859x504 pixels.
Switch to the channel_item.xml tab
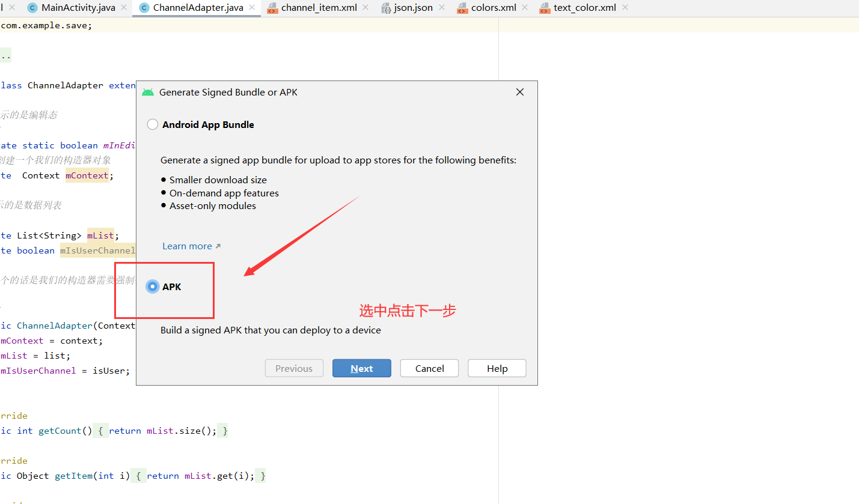pos(319,8)
